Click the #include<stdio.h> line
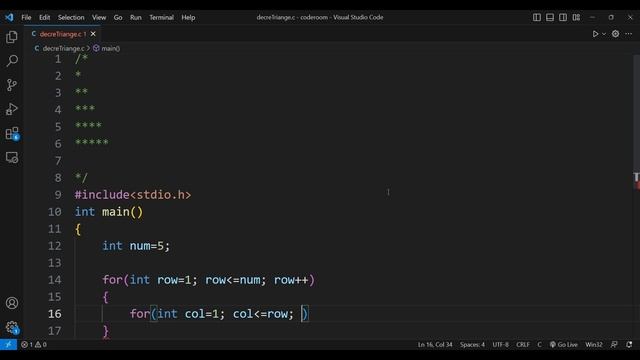Viewport: 640px width, 360px height. [133, 195]
